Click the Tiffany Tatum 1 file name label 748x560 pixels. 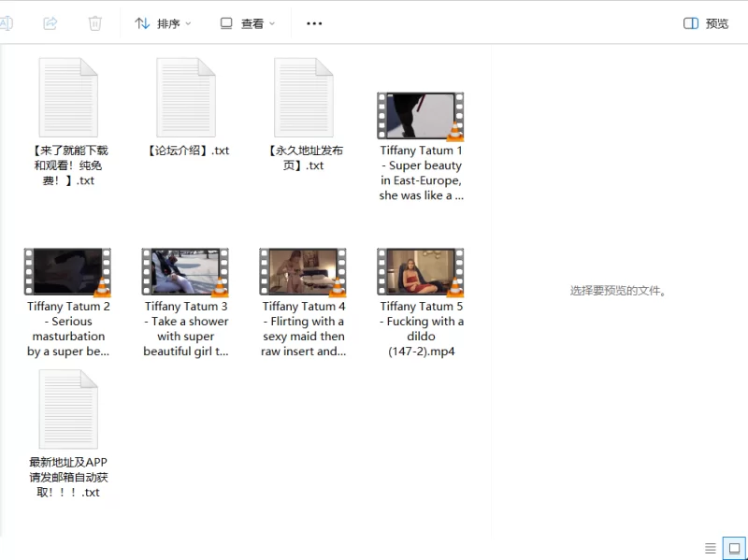tap(421, 173)
